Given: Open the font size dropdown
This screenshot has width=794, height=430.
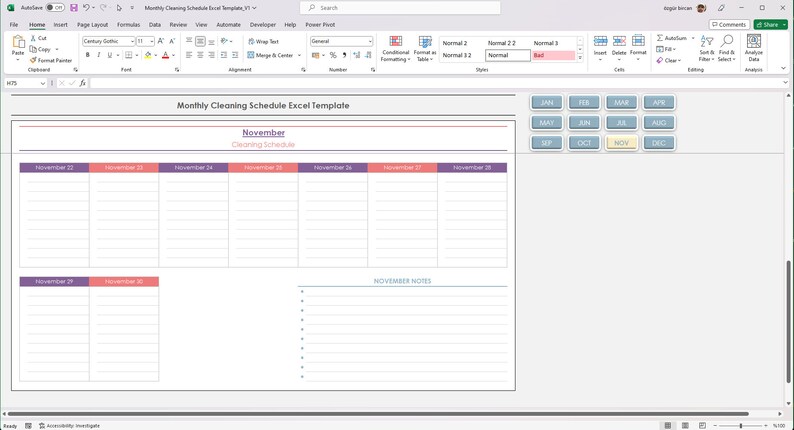Looking at the screenshot, I should 151,42.
